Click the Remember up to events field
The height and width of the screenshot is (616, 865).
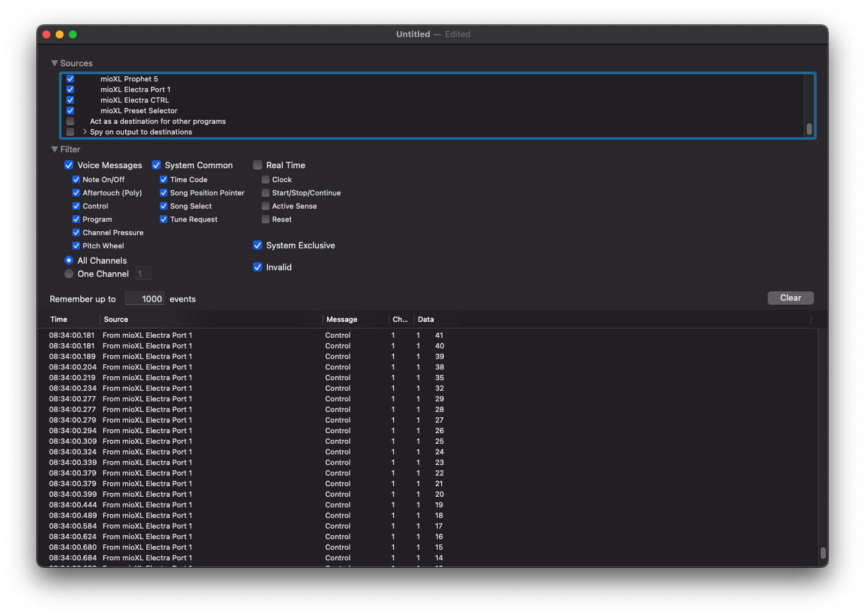click(144, 299)
